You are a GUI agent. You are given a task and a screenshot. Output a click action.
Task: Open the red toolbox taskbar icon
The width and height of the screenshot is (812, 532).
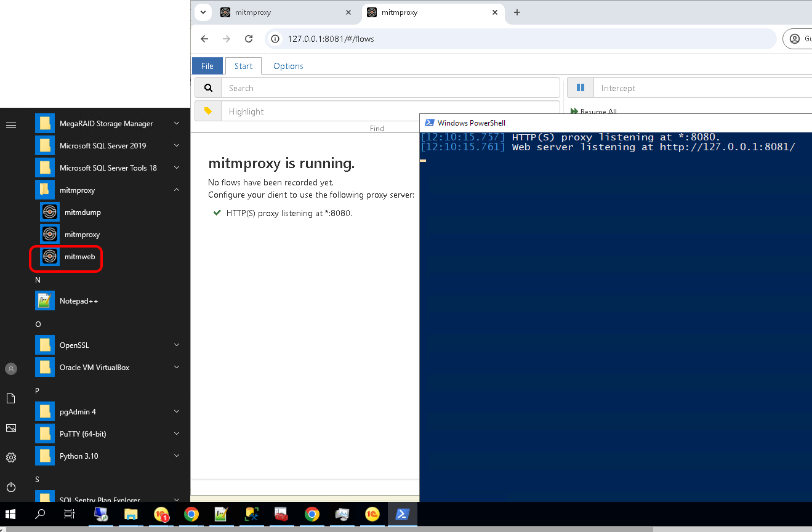point(281,514)
